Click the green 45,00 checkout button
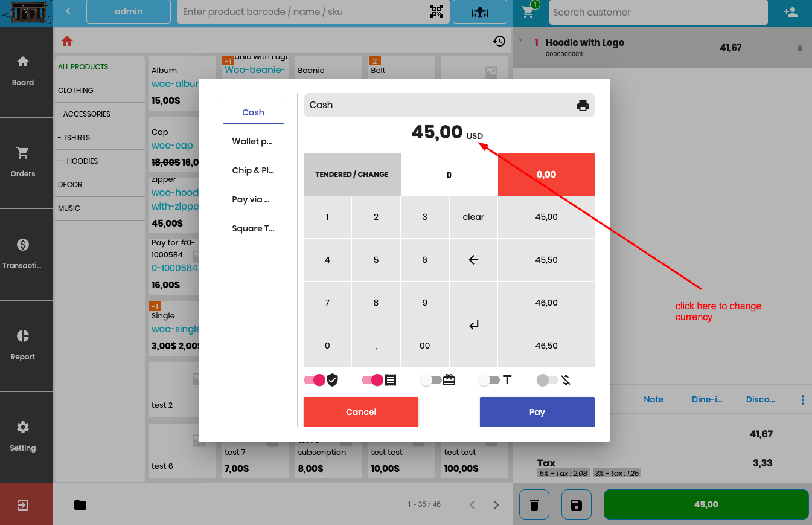 pyautogui.click(x=706, y=504)
